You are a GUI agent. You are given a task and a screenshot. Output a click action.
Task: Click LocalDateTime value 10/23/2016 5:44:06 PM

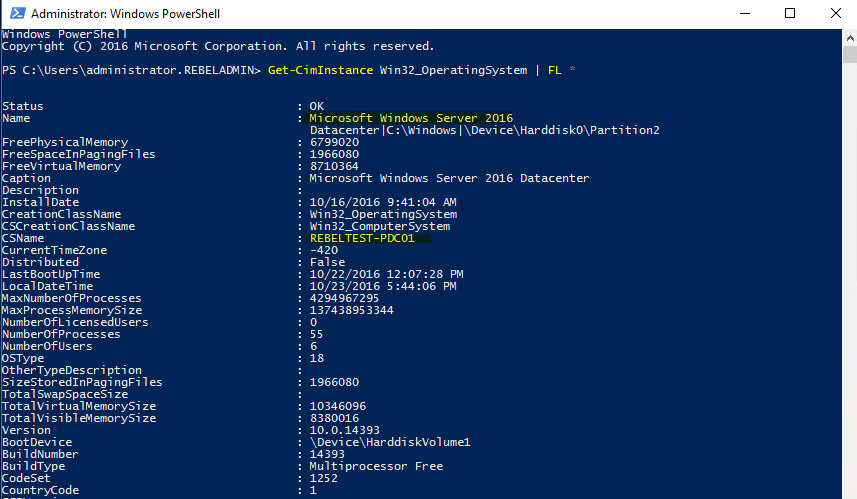pyautogui.click(x=383, y=286)
